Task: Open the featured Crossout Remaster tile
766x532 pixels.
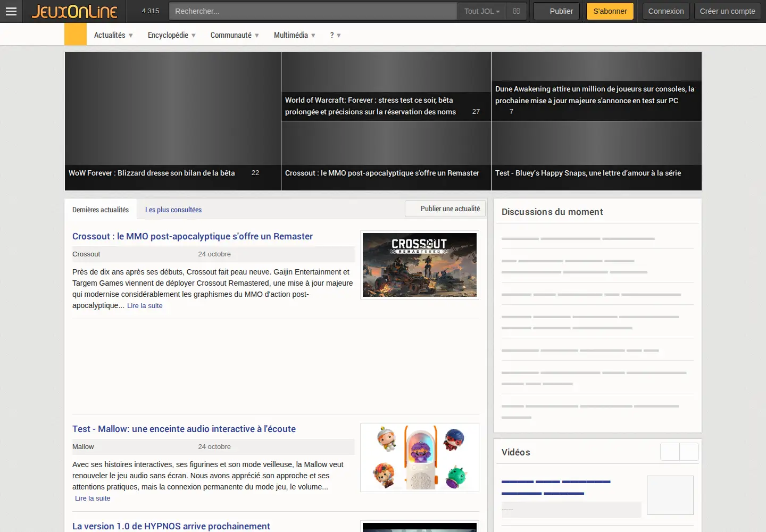Action: pyautogui.click(x=386, y=156)
